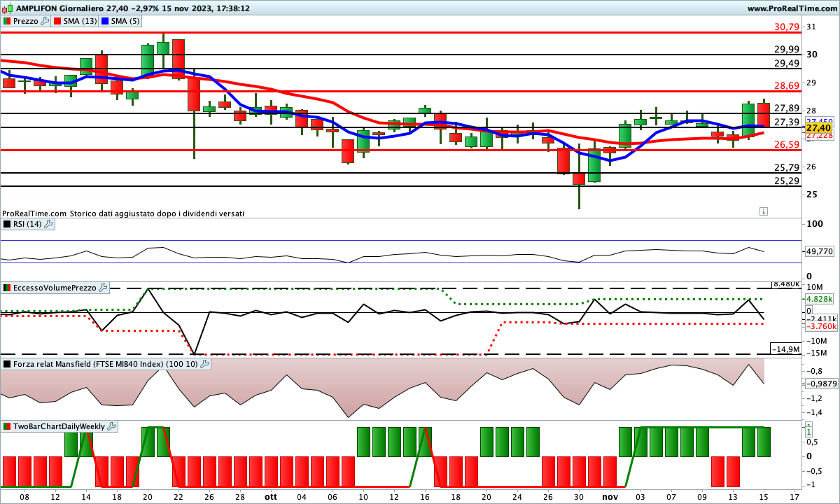
Task: Click the green 4.828k volume value tag
Action: click(819, 298)
